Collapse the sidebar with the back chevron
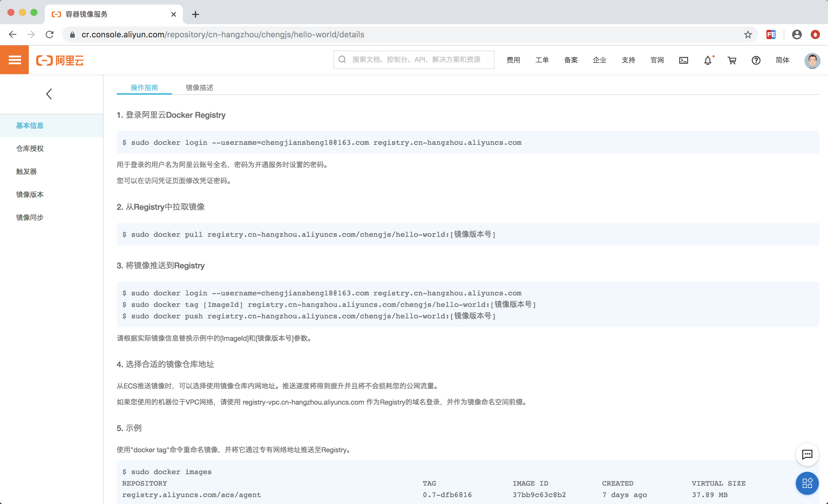This screenshot has width=828, height=504. coord(49,94)
